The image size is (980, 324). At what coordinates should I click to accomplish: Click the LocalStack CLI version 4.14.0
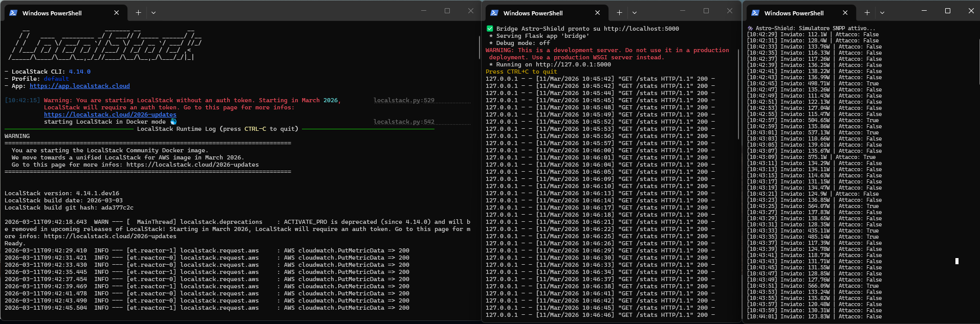coord(80,72)
